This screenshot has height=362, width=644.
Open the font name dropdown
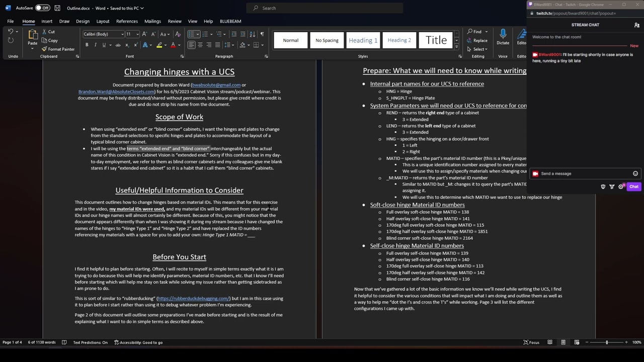(x=122, y=34)
